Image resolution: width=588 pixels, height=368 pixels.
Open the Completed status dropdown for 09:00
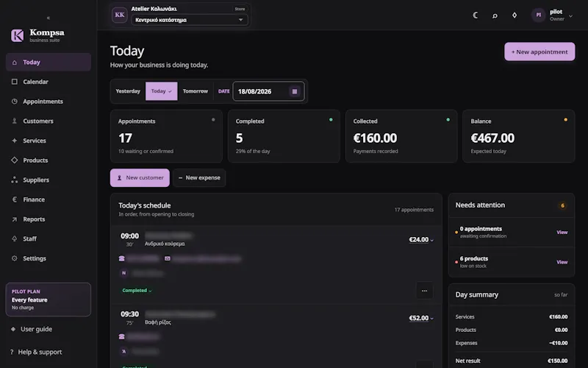tap(137, 290)
